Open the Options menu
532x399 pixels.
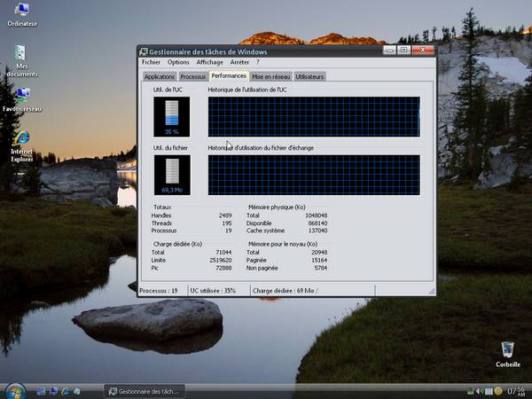point(178,62)
